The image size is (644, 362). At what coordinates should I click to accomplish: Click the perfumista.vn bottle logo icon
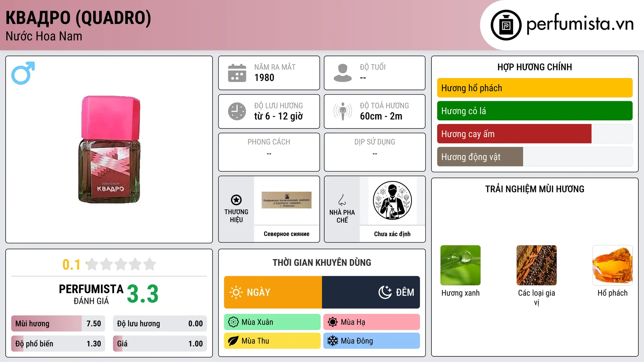coord(506,25)
